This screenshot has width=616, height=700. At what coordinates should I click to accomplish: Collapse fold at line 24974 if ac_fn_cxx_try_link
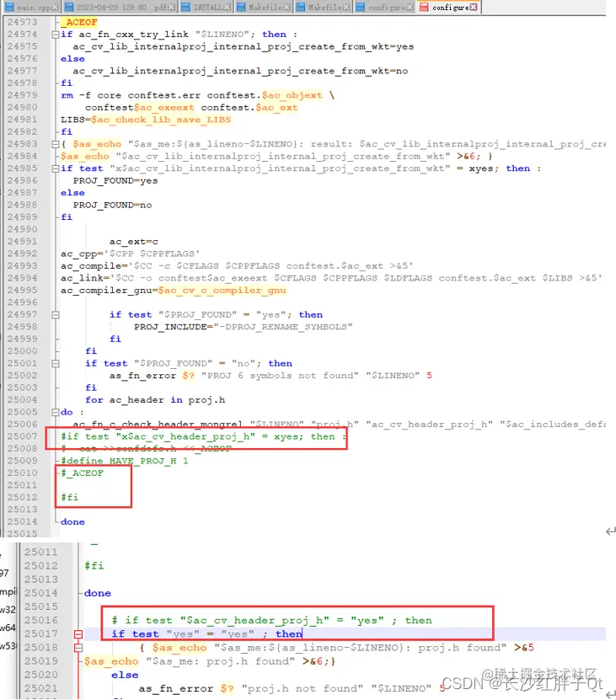point(56,35)
